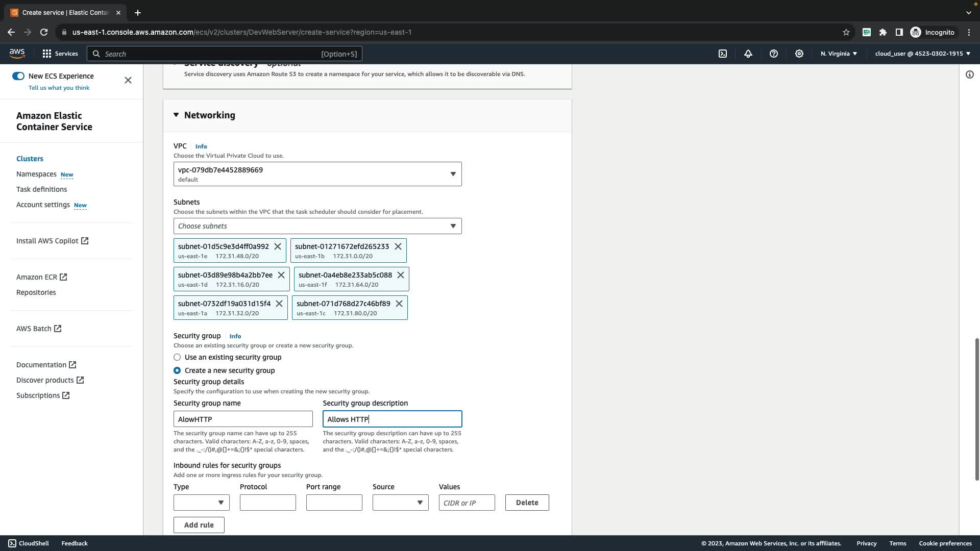Image resolution: width=980 pixels, height=551 pixels.
Task: Open the VPC selection dropdown
Action: click(x=317, y=174)
